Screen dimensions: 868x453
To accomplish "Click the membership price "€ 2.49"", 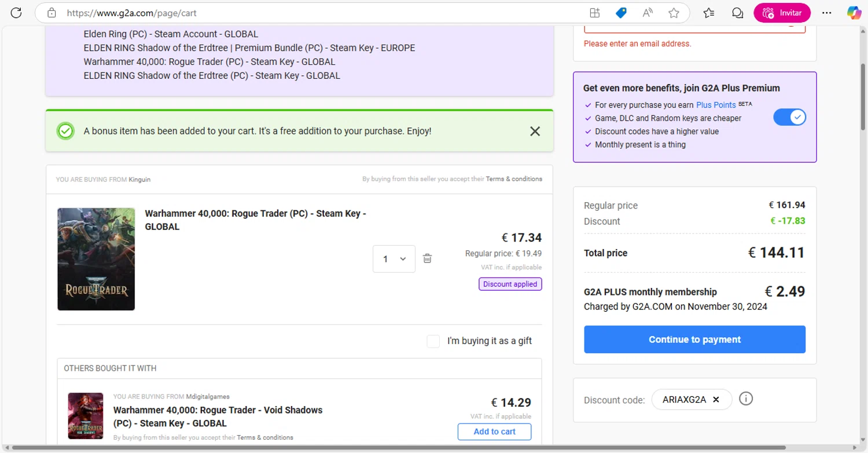I will tap(785, 291).
